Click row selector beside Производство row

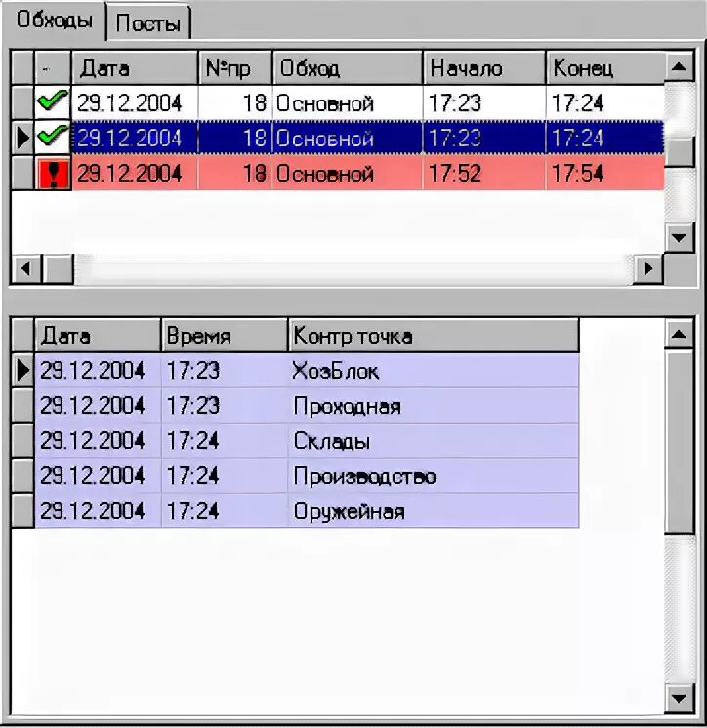click(x=22, y=476)
